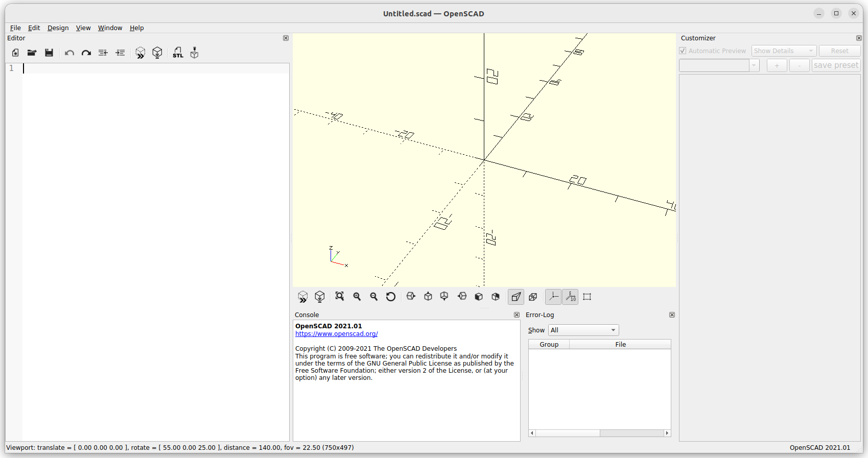Image resolution: width=868 pixels, height=458 pixels.
Task: Export the design as STL
Action: (x=178, y=53)
